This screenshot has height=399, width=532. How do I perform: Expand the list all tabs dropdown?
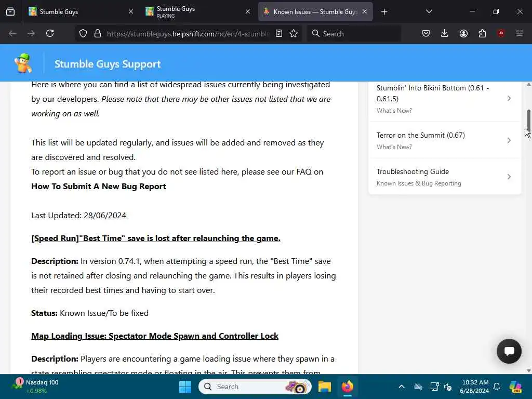click(x=429, y=12)
